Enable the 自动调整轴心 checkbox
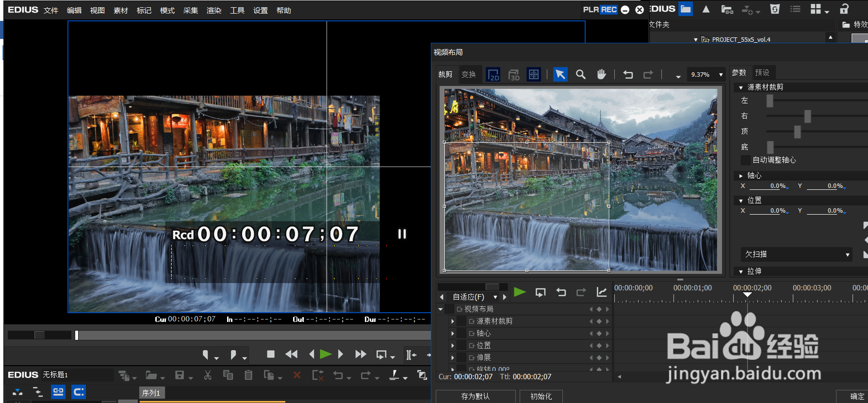 pos(746,160)
